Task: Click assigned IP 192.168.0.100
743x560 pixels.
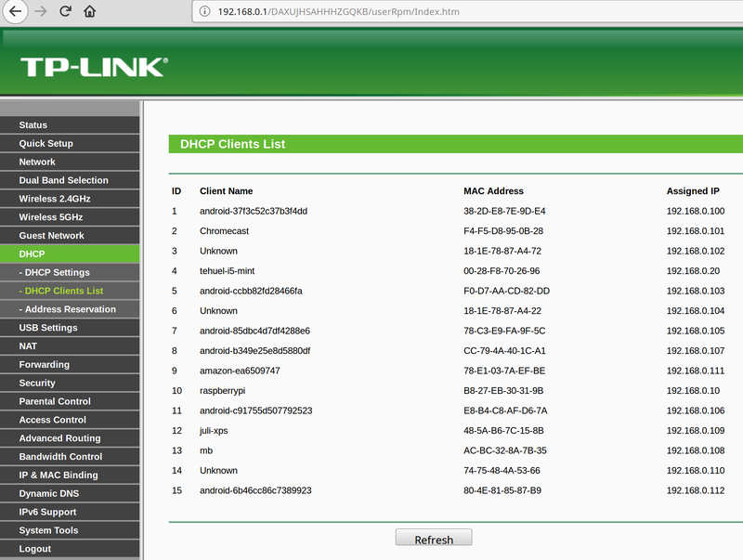Action: [696, 212]
